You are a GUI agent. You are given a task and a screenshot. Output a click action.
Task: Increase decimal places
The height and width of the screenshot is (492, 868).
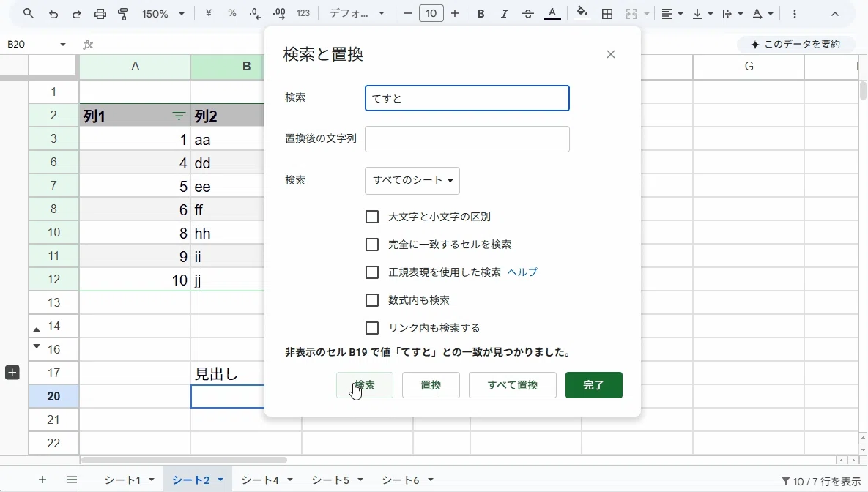(x=279, y=14)
